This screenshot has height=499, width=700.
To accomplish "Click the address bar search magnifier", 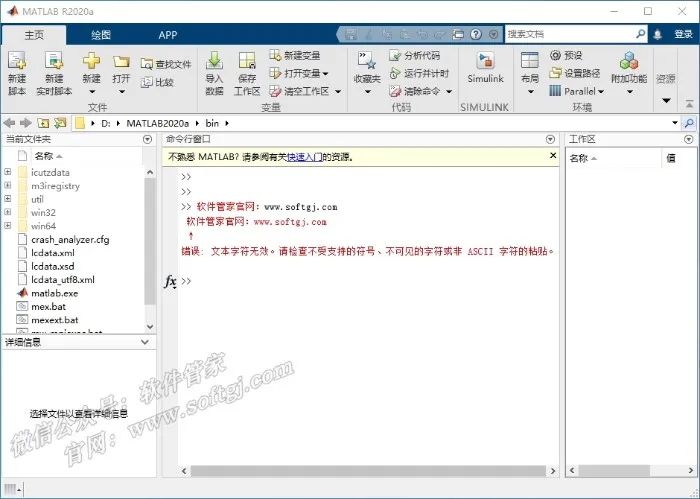I will (689, 123).
